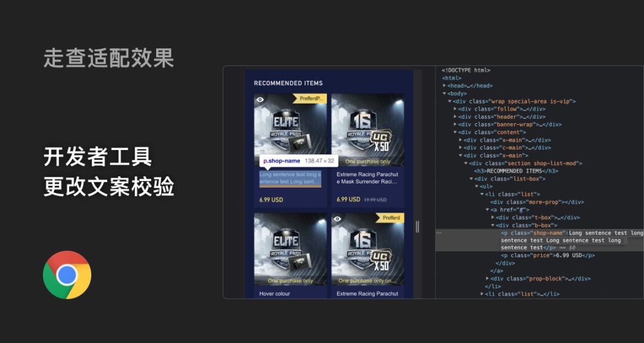Click highlighted Long sentence test product name
This screenshot has height=343, width=644.
tap(290, 178)
